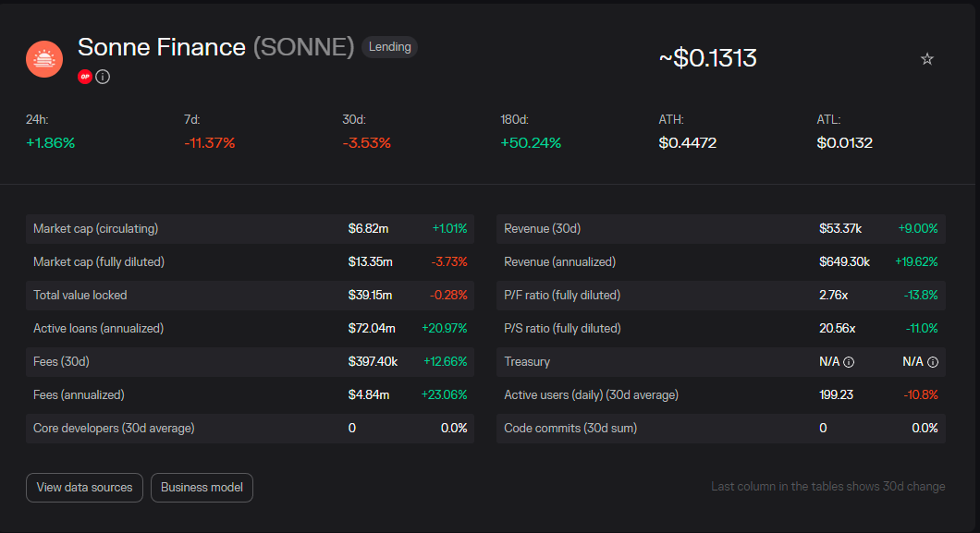Screen dimensions: 980x533
Task: Click the Sonne Finance sun logo
Action: pyautogui.click(x=44, y=59)
